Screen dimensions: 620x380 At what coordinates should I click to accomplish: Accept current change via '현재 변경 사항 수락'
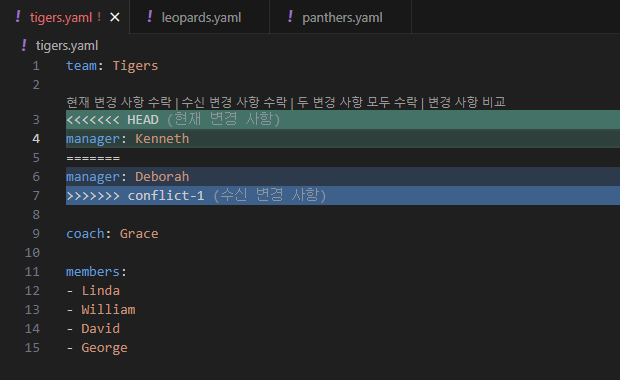[119, 102]
